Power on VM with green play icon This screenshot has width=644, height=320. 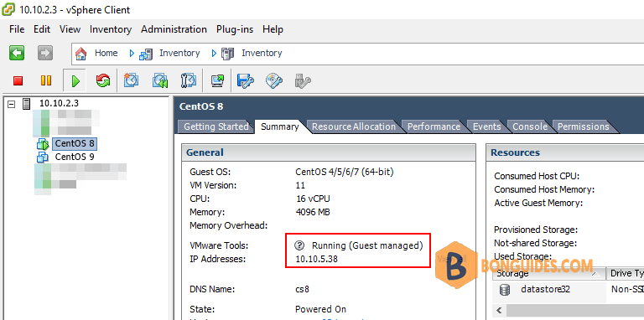[x=75, y=80]
